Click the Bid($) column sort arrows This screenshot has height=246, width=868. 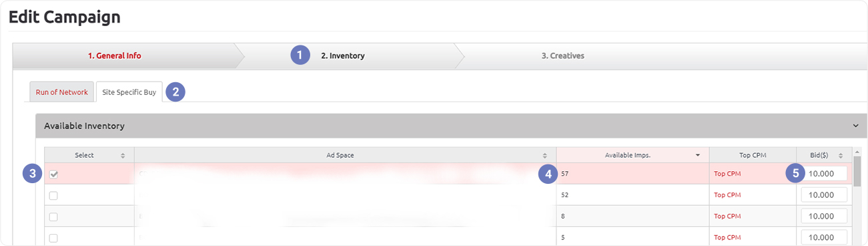pyautogui.click(x=840, y=155)
